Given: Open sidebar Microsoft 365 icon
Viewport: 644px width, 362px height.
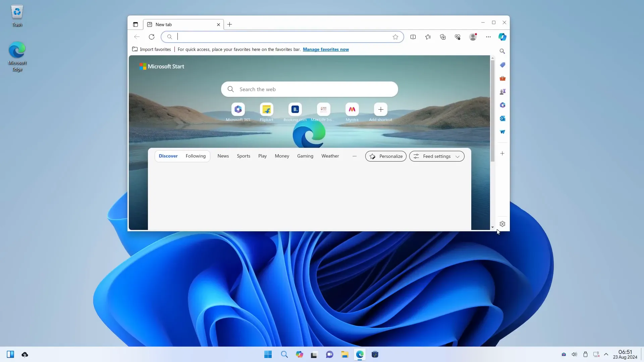Looking at the screenshot, I should (502, 105).
